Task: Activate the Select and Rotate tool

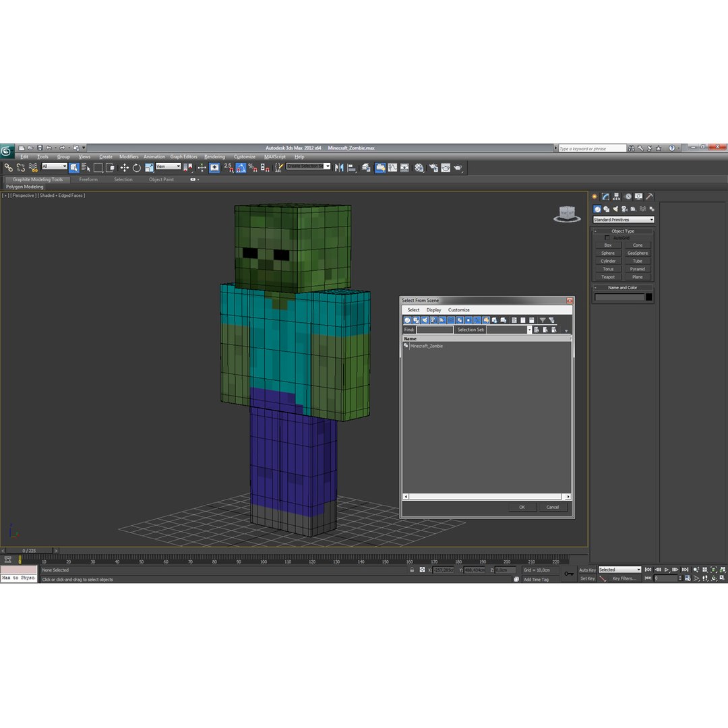Action: pyautogui.click(x=136, y=168)
